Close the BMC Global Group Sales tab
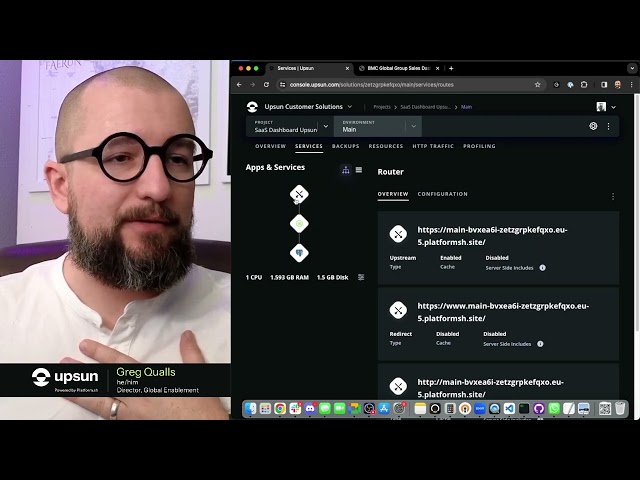The height and width of the screenshot is (480, 640). pyautogui.click(x=437, y=69)
